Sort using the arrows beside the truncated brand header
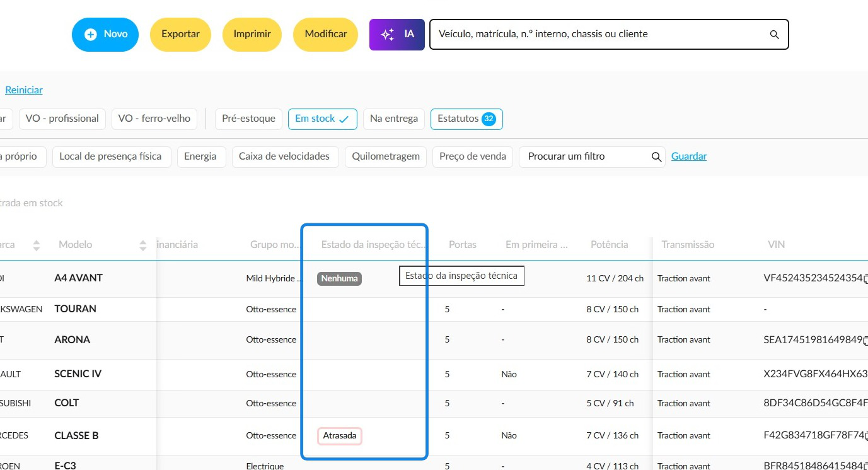 [x=37, y=245]
